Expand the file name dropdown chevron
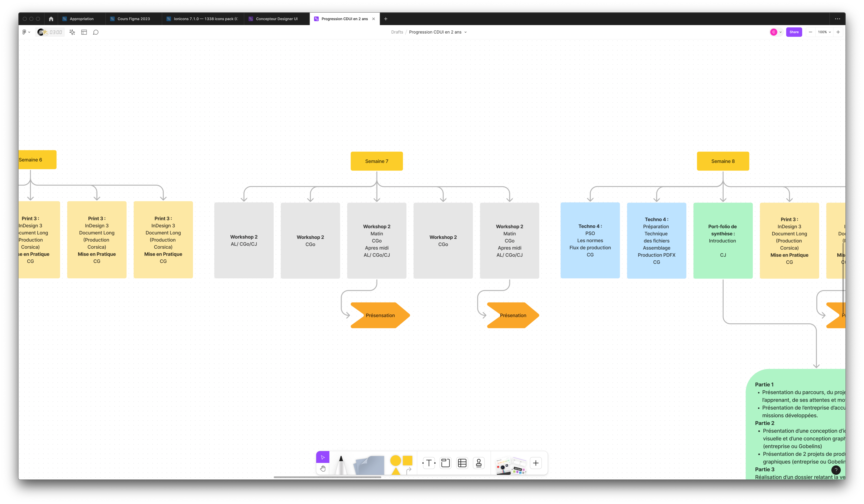This screenshot has width=864, height=504. pos(466,32)
